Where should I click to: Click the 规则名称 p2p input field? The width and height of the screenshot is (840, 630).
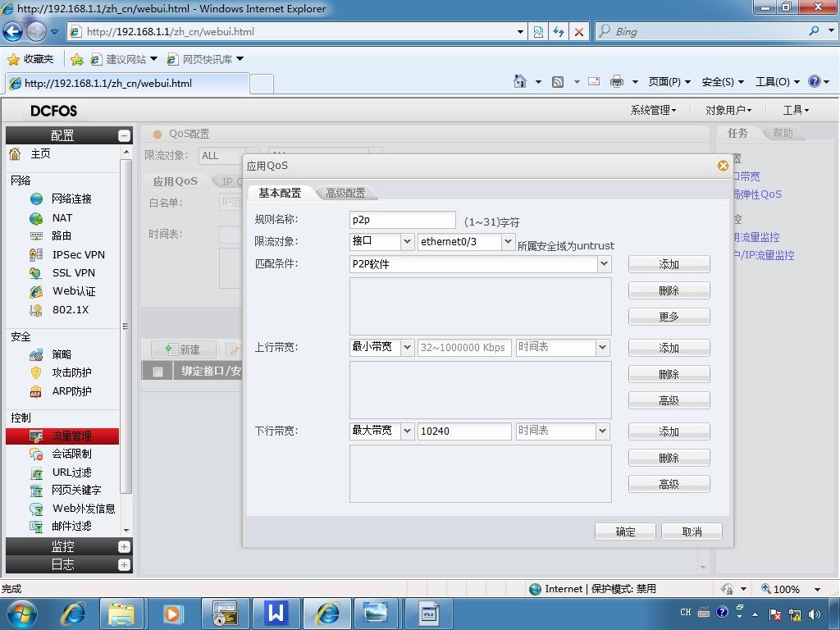[402, 220]
